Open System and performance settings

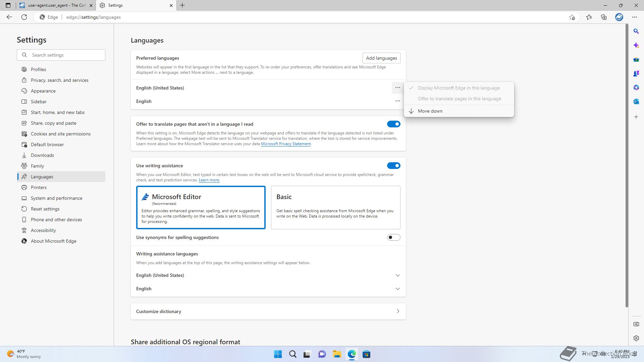(61, 198)
